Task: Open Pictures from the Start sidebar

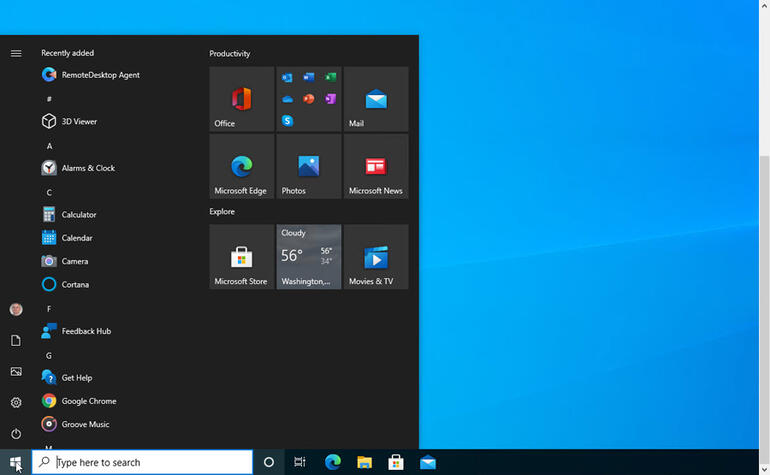Action: click(x=16, y=371)
